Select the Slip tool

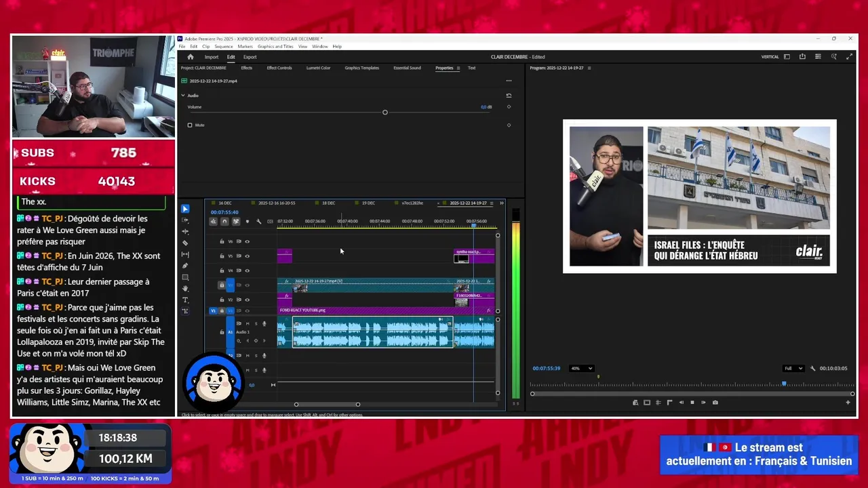coord(185,255)
